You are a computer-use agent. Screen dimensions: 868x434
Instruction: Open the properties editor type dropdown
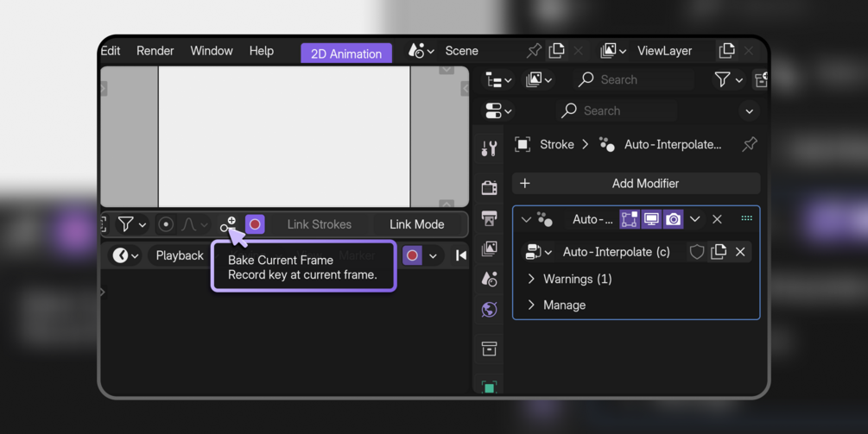click(x=498, y=111)
